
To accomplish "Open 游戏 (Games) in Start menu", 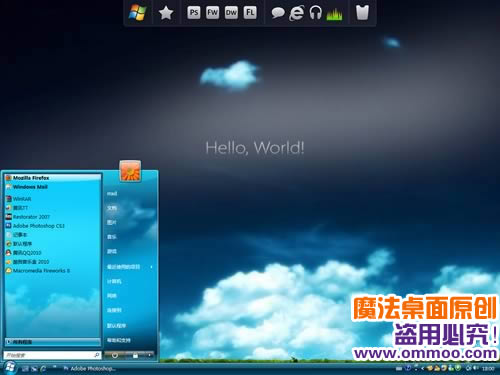I will tap(112, 252).
